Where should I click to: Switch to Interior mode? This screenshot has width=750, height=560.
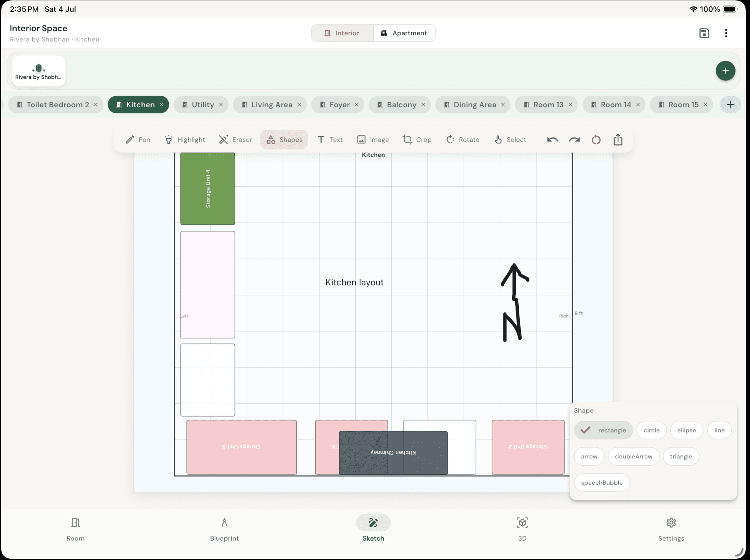[x=342, y=33]
